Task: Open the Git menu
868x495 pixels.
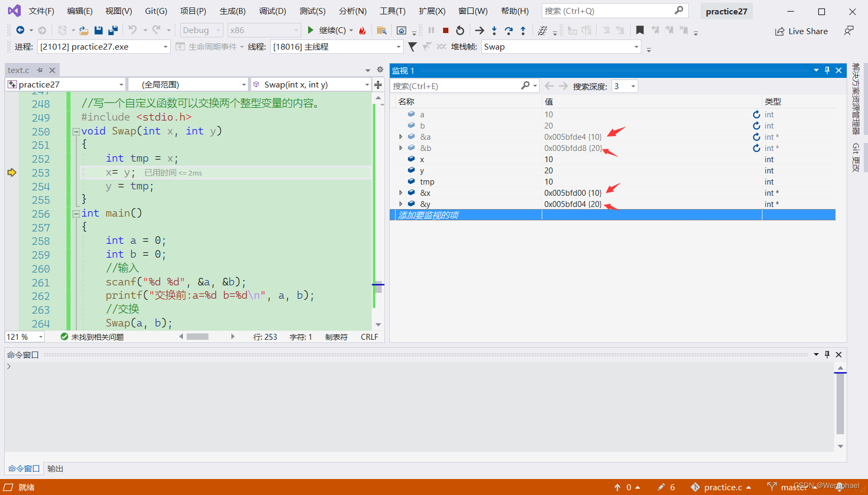Action: pyautogui.click(x=156, y=11)
